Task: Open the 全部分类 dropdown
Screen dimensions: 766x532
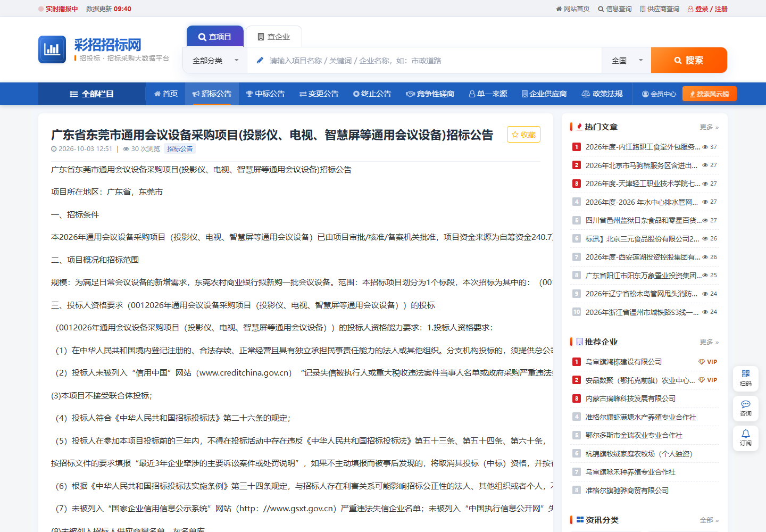Action: [x=215, y=61]
